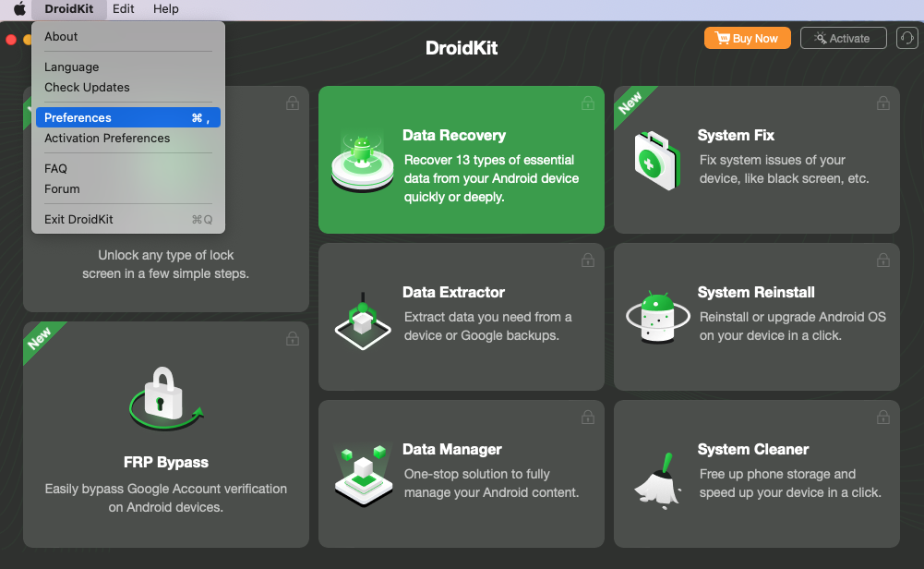The height and width of the screenshot is (569, 924).
Task: Open the Data Extractor title
Action: click(453, 293)
